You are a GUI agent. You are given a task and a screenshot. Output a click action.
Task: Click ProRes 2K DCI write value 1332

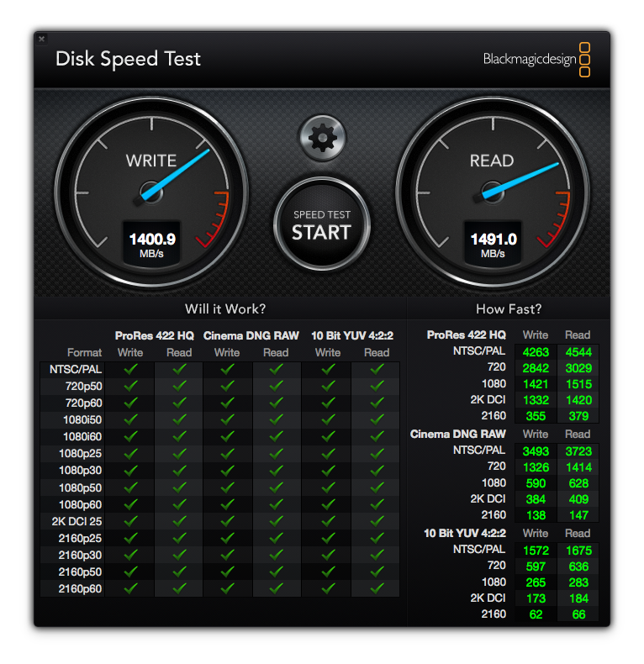[536, 400]
